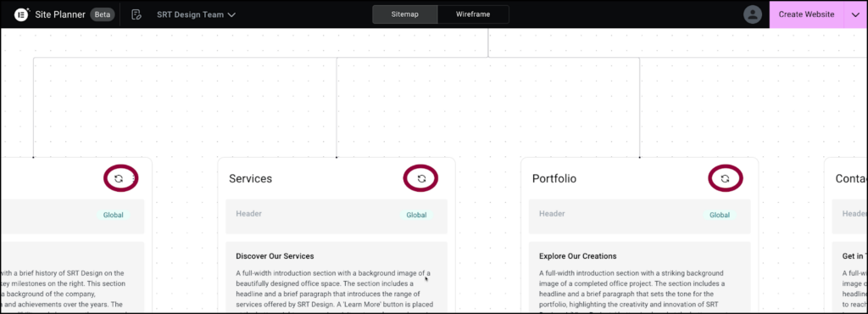Open SRT Design Team project dropdown
This screenshot has height=314, width=868.
[x=196, y=14]
